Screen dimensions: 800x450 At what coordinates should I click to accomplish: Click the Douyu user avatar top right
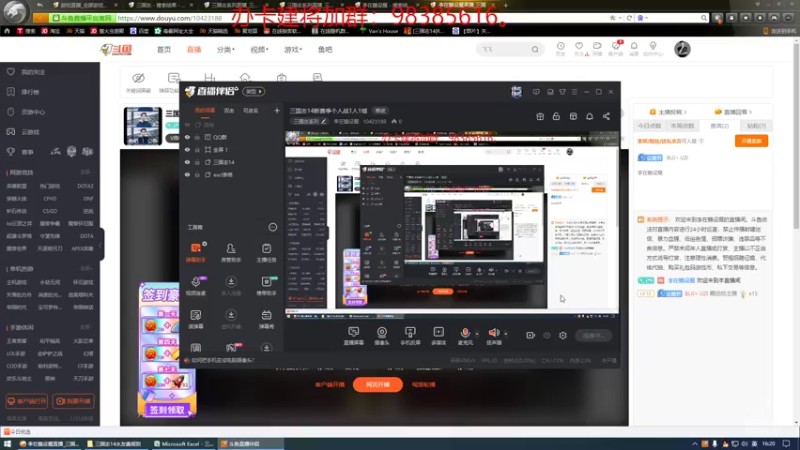682,49
